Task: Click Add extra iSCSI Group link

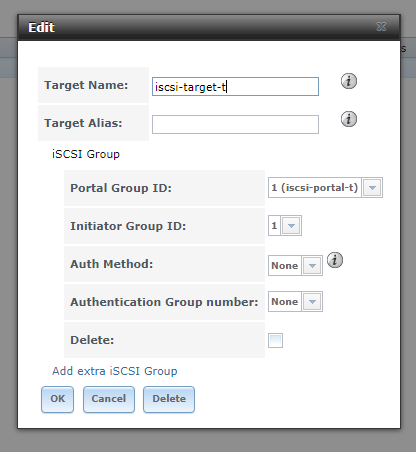Action: 115,371
